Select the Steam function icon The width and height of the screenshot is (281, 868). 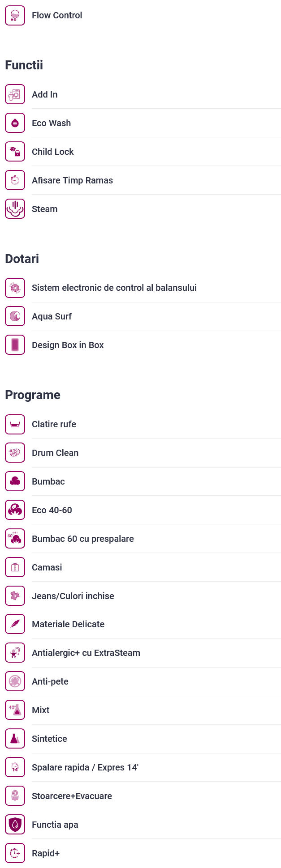click(x=15, y=209)
